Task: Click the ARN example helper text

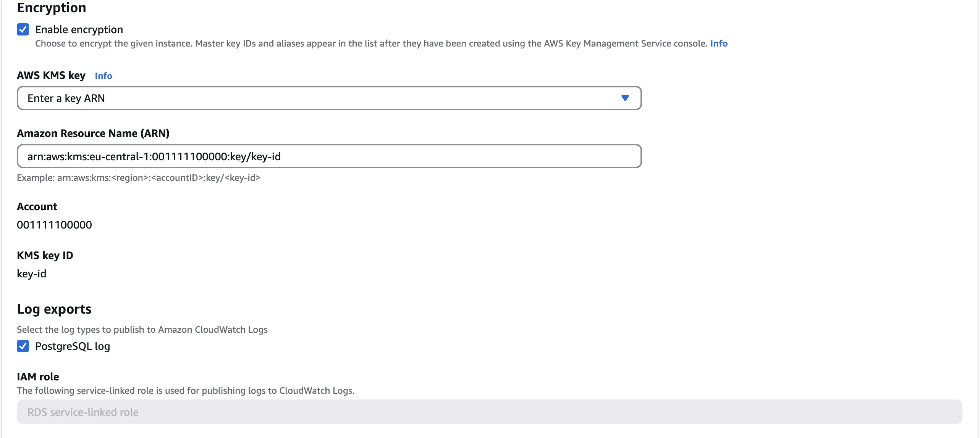Action: pyautogui.click(x=139, y=178)
